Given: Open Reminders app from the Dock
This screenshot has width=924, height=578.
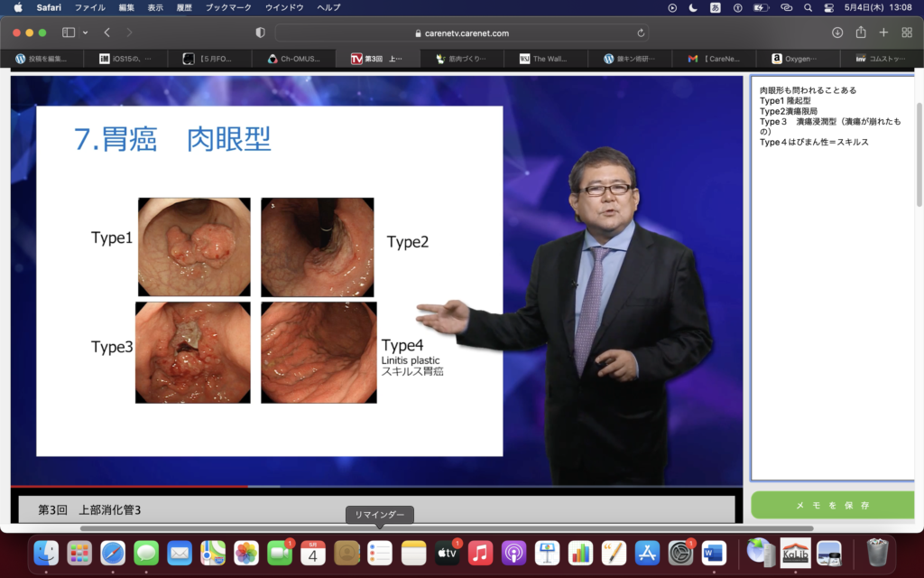Looking at the screenshot, I should pyautogui.click(x=379, y=553).
